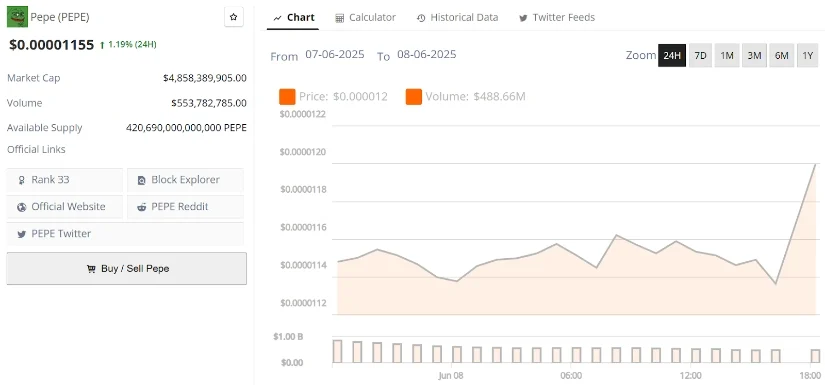Image resolution: width=825 pixels, height=385 pixels.
Task: Click the Jun 08 x-axis label
Action: [x=451, y=376]
